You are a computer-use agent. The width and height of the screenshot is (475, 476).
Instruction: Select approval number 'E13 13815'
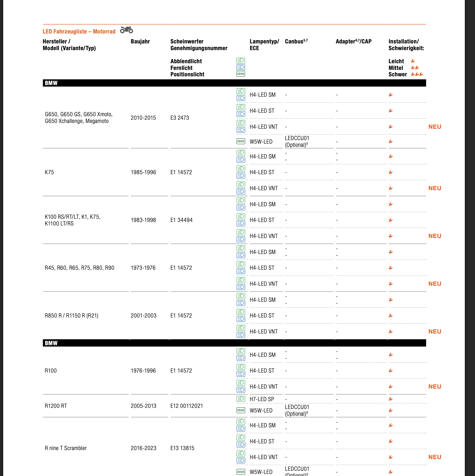click(x=182, y=448)
